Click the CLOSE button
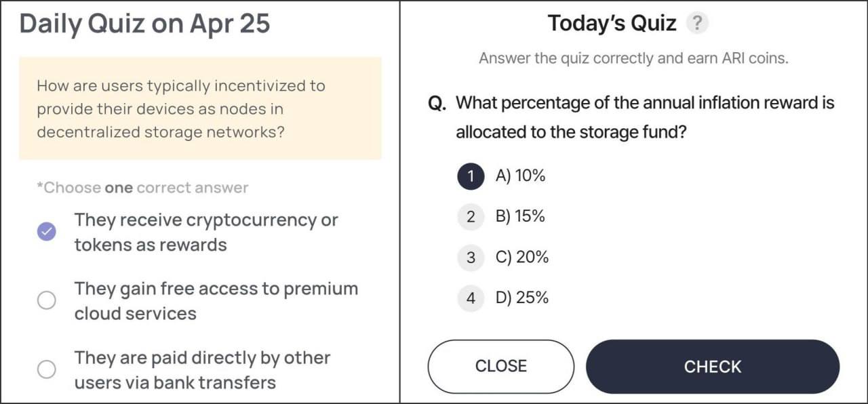The height and width of the screenshot is (404, 868). click(501, 366)
